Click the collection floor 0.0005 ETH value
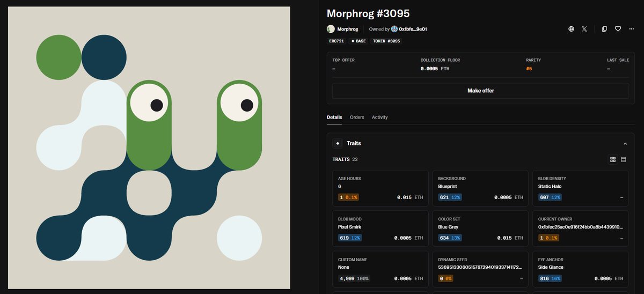 pos(435,69)
